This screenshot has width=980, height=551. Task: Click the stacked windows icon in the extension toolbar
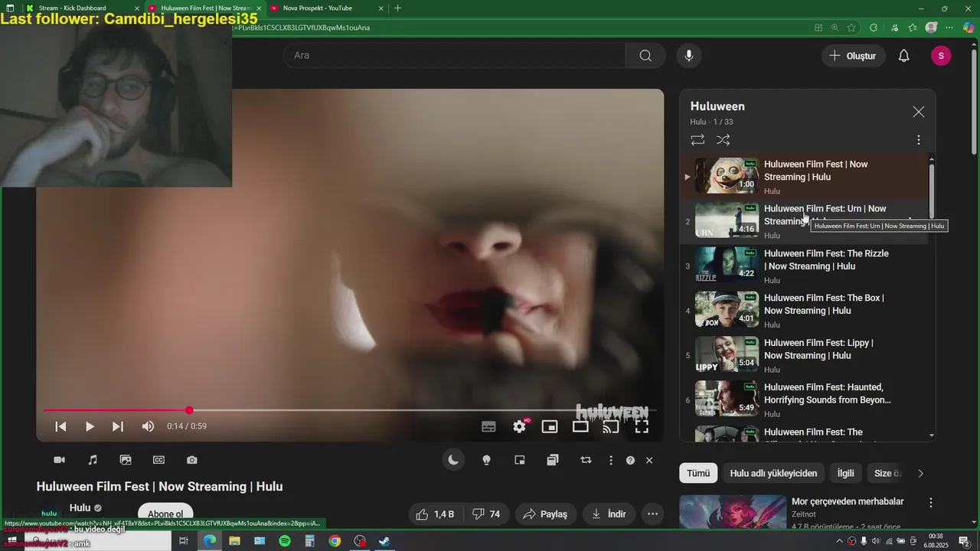click(x=553, y=460)
